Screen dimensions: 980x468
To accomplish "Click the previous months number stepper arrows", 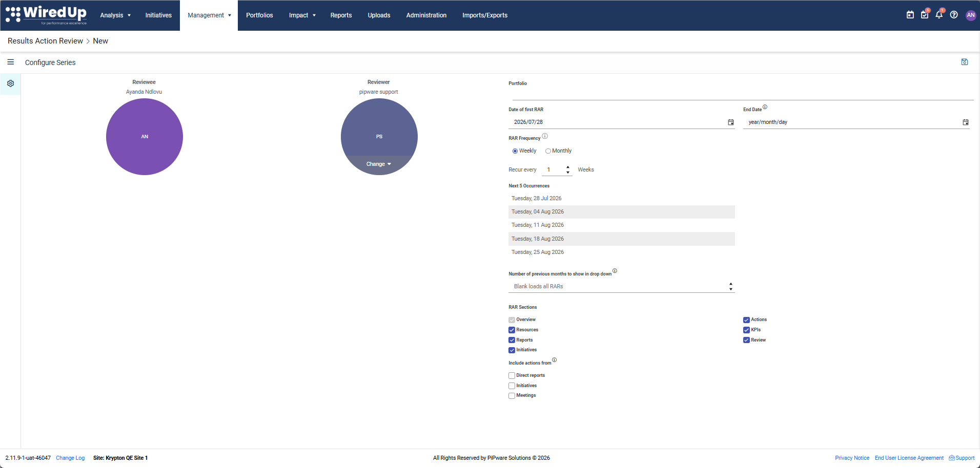I will click(x=731, y=286).
